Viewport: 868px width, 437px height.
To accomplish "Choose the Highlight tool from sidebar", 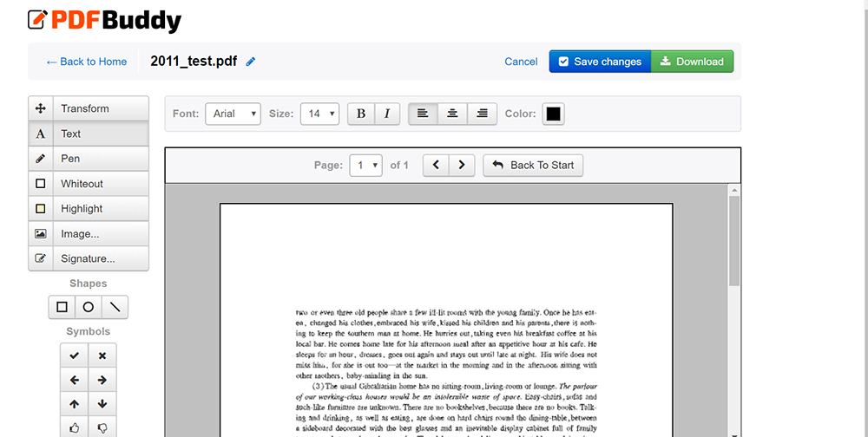I will (x=89, y=209).
